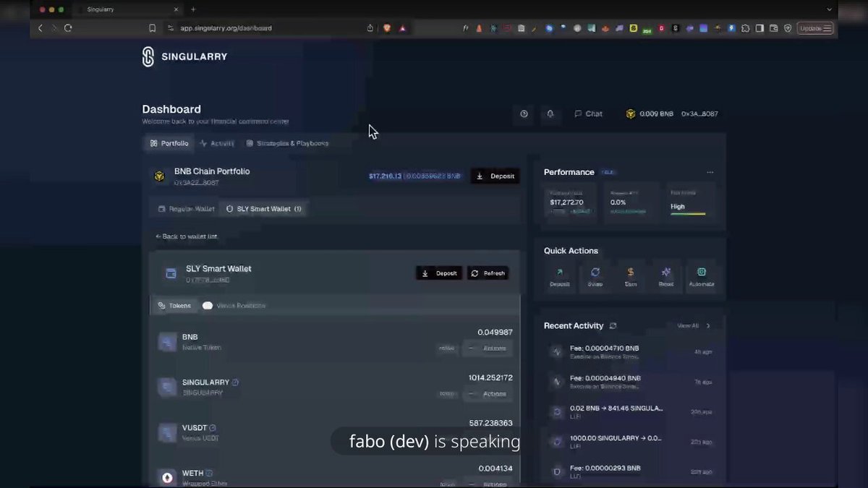Click the Deposit quick action

(560, 277)
